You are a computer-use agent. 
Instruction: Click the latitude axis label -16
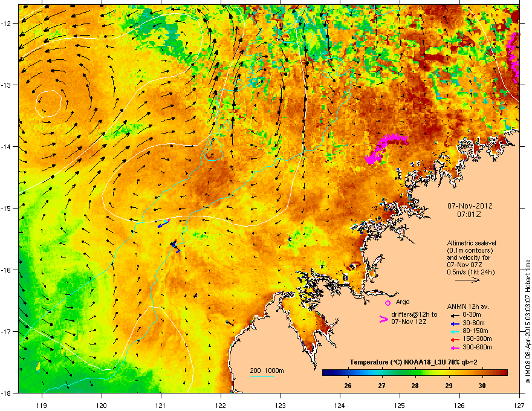coord(6,270)
